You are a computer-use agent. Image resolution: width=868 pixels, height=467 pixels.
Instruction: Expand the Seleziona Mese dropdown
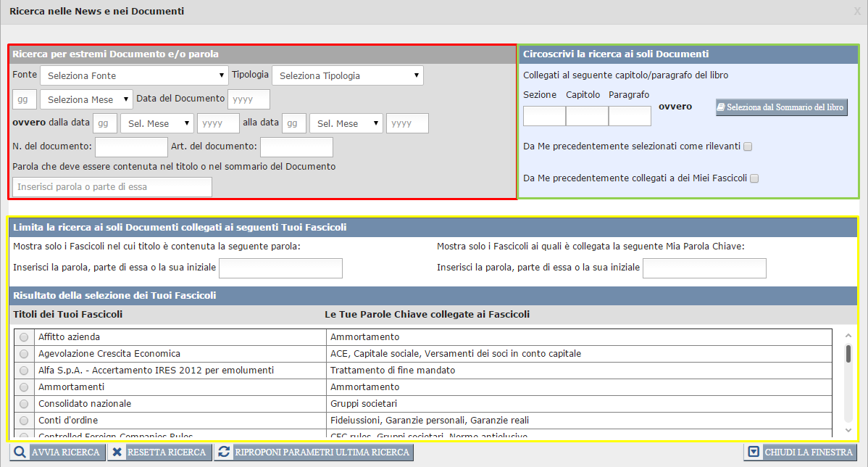coord(86,99)
